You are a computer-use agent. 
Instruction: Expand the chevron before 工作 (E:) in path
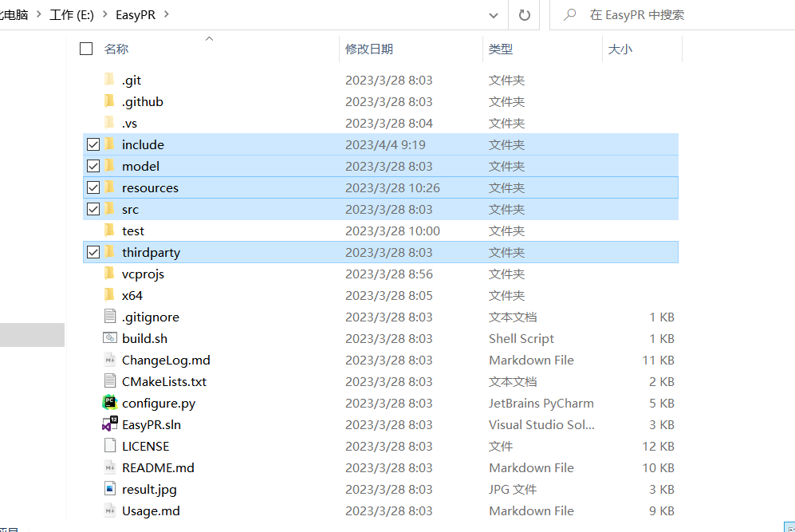(x=38, y=14)
